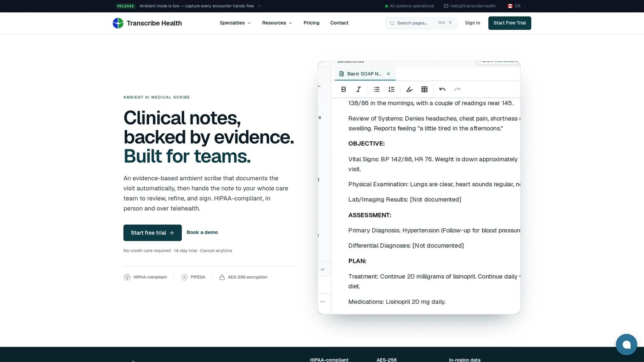This screenshot has width=644, height=362.
Task: Click the Physical Examination line
Action: click(434, 184)
